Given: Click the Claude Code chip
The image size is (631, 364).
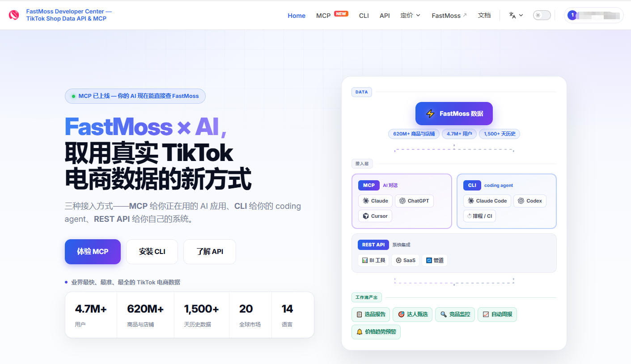Looking at the screenshot, I should 487,201.
